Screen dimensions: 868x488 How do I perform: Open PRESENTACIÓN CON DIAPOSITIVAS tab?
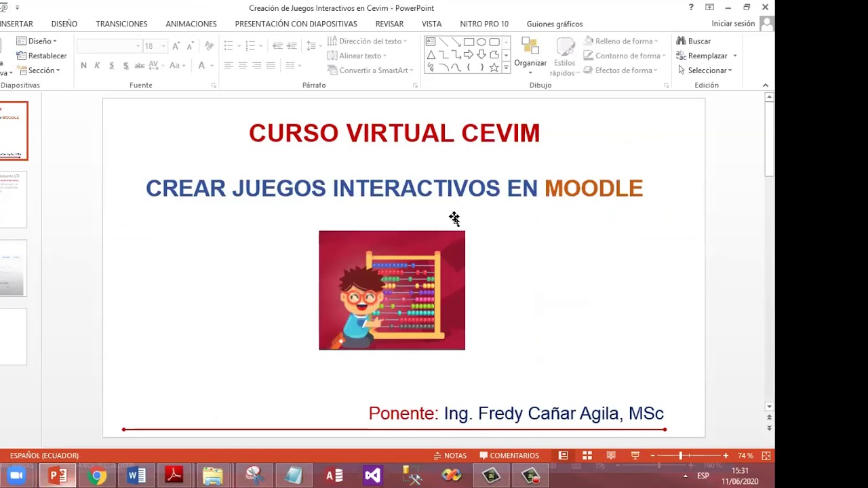pos(296,24)
